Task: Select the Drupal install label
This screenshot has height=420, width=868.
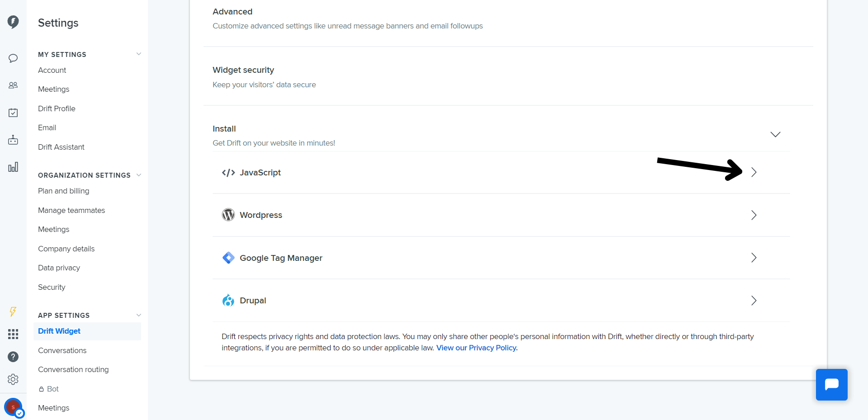Action: click(x=253, y=301)
